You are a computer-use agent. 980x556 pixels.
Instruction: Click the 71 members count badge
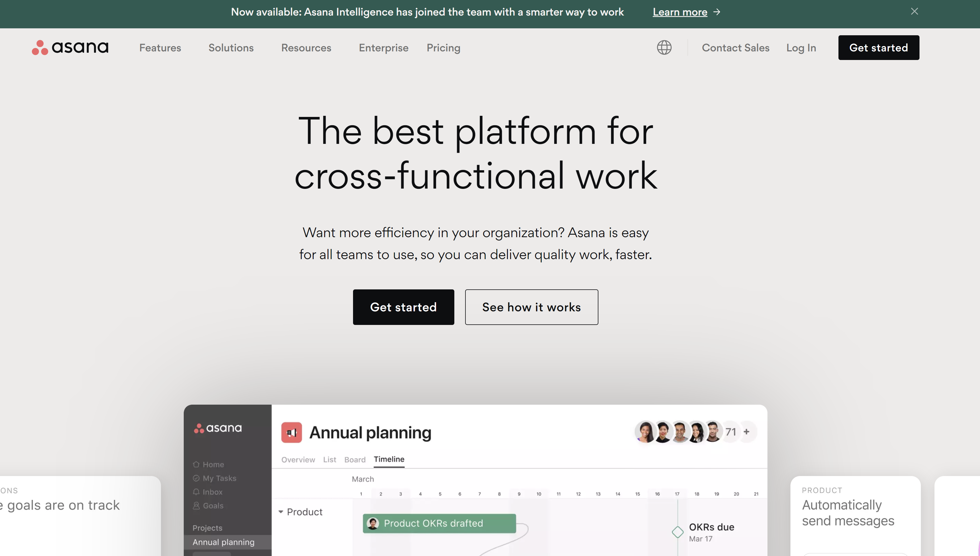click(x=730, y=432)
